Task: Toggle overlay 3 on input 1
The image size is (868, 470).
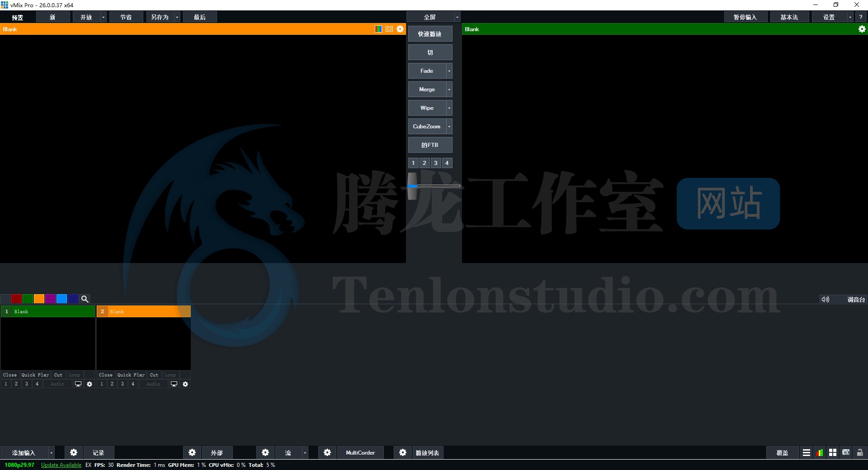Action: [27, 384]
